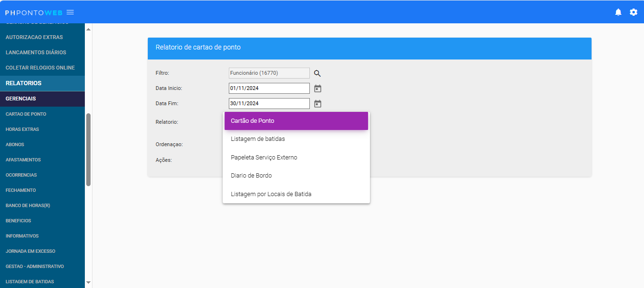This screenshot has height=288, width=644.
Task: Open GERENCIAIS in the sidebar
Action: [42, 99]
